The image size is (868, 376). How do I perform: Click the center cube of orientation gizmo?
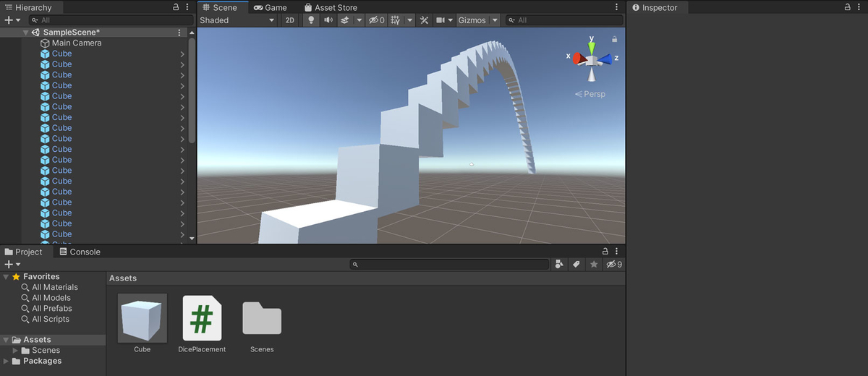[592, 60]
